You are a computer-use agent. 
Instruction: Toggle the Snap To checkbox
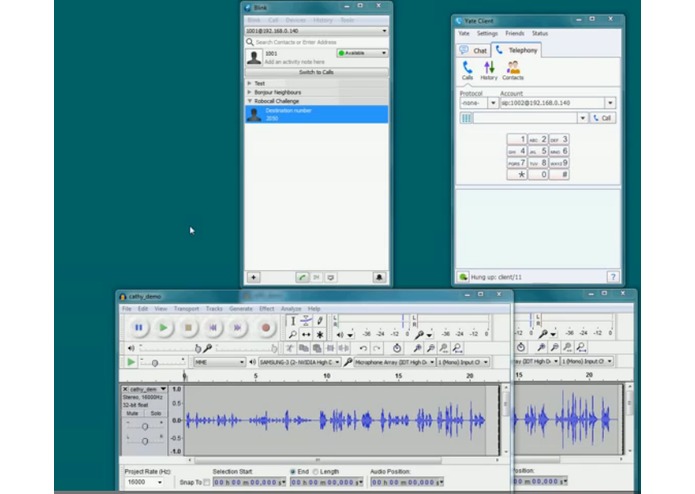click(x=207, y=482)
